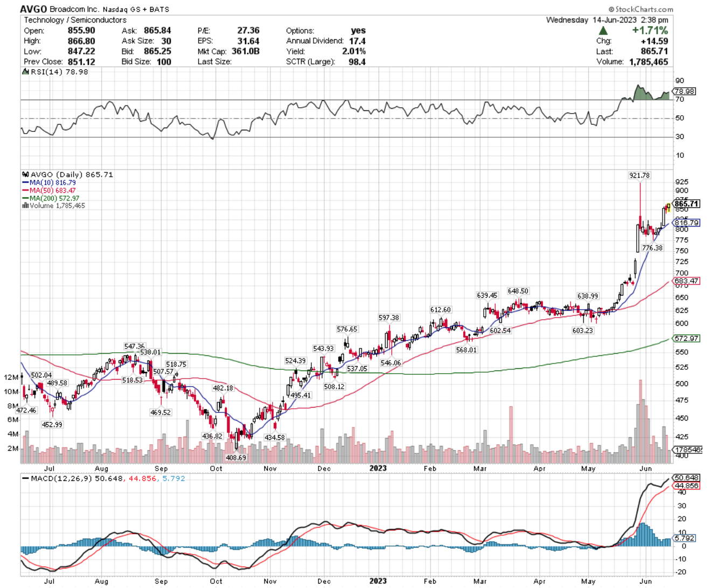Select the High value 866.80
Viewport: 711px width, 588px height.
[82, 41]
